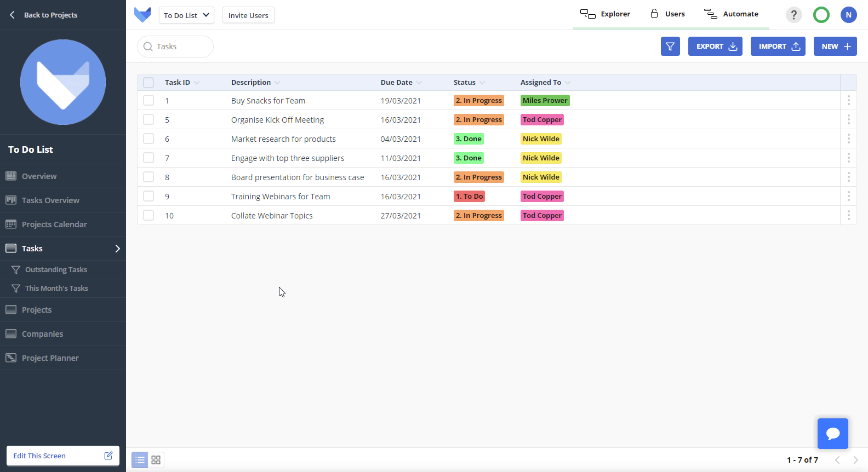The image size is (868, 472).
Task: Click the IMPORT button
Action: click(778, 47)
